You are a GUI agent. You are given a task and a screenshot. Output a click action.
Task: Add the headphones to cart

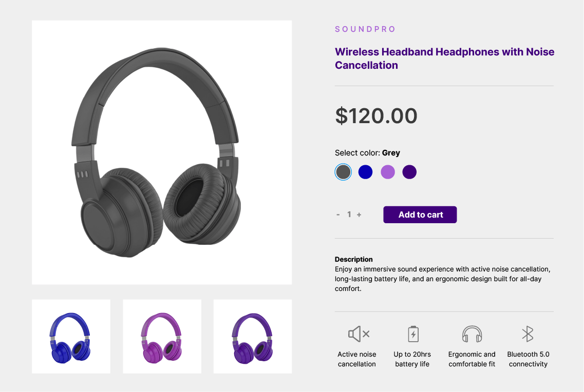420,214
